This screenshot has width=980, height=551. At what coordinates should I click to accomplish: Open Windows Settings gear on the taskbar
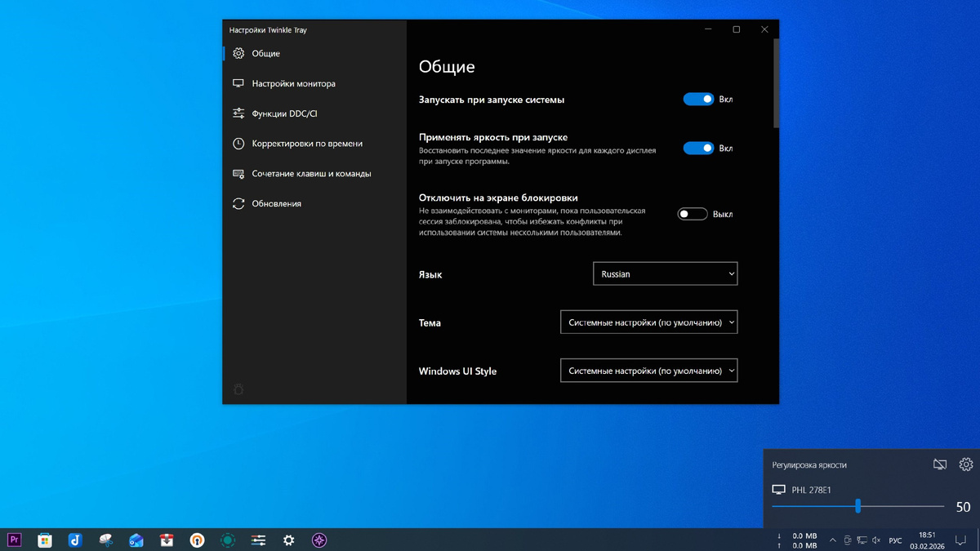(288, 540)
